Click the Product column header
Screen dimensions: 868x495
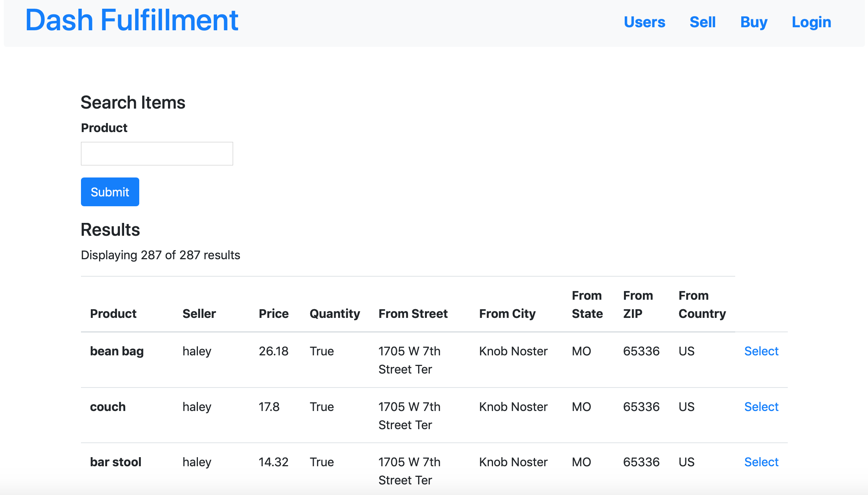[113, 314]
